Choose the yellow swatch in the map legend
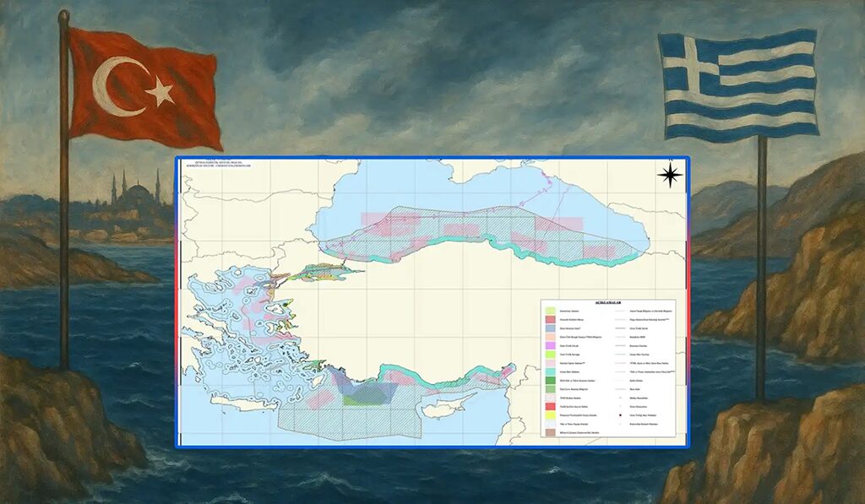 coord(550,415)
